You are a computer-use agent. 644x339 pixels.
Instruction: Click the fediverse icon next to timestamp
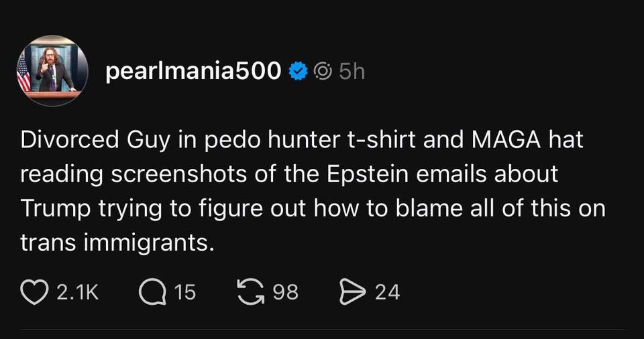tap(323, 70)
